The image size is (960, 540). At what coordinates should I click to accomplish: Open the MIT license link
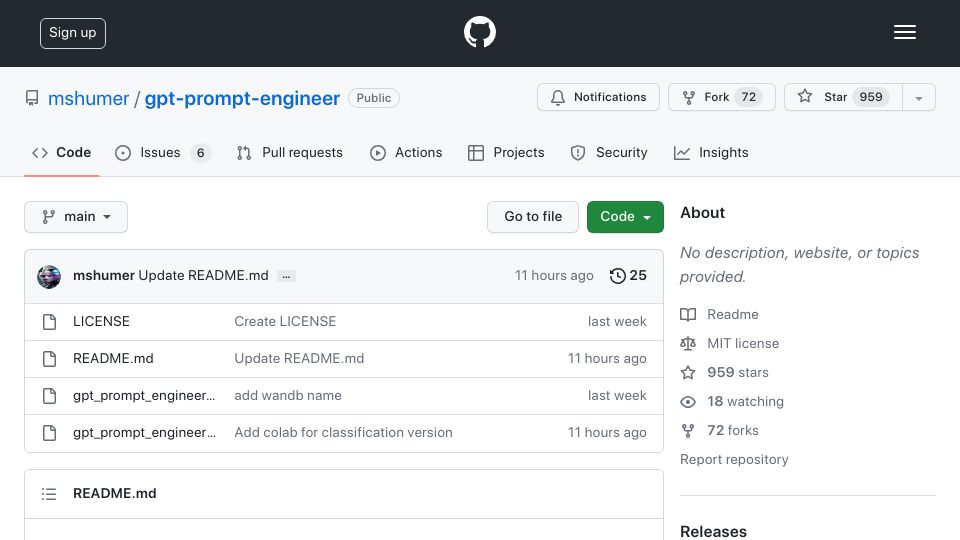point(743,343)
